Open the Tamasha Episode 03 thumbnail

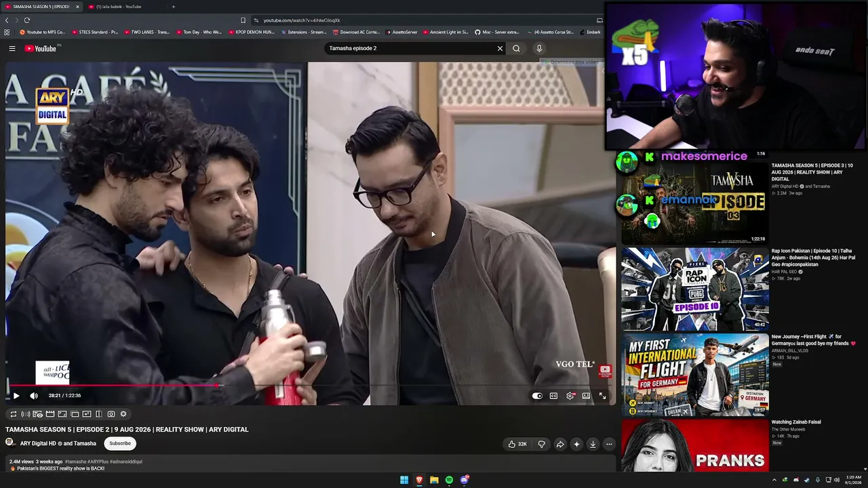point(695,203)
